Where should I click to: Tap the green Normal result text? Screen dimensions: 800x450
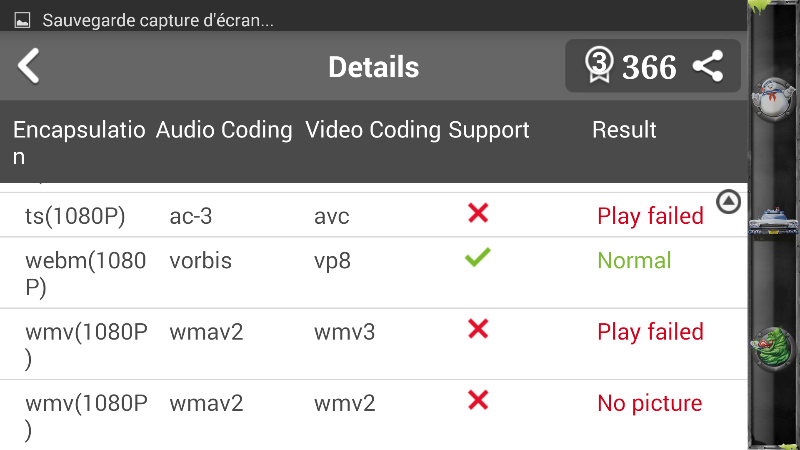634,261
